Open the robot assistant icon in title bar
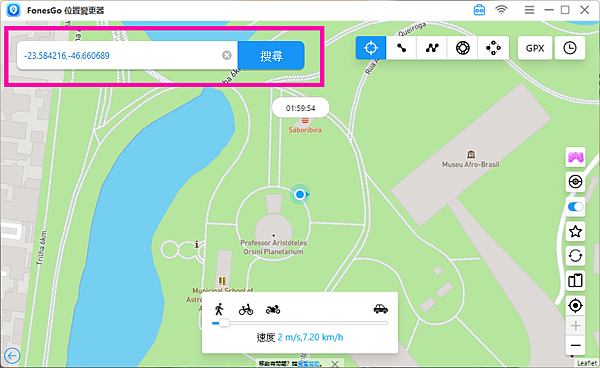Screen dimensions: 600x368 click(479, 10)
